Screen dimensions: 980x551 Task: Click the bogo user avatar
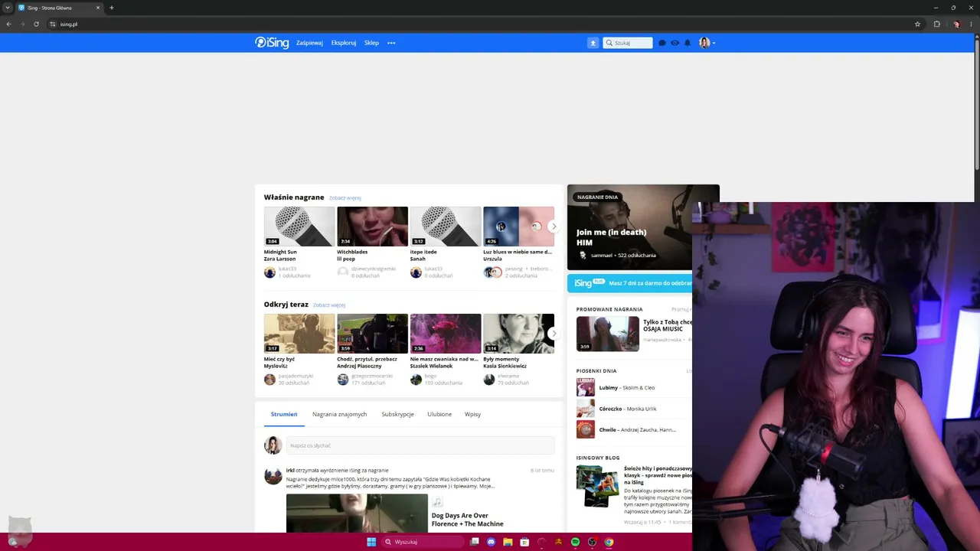pyautogui.click(x=416, y=380)
